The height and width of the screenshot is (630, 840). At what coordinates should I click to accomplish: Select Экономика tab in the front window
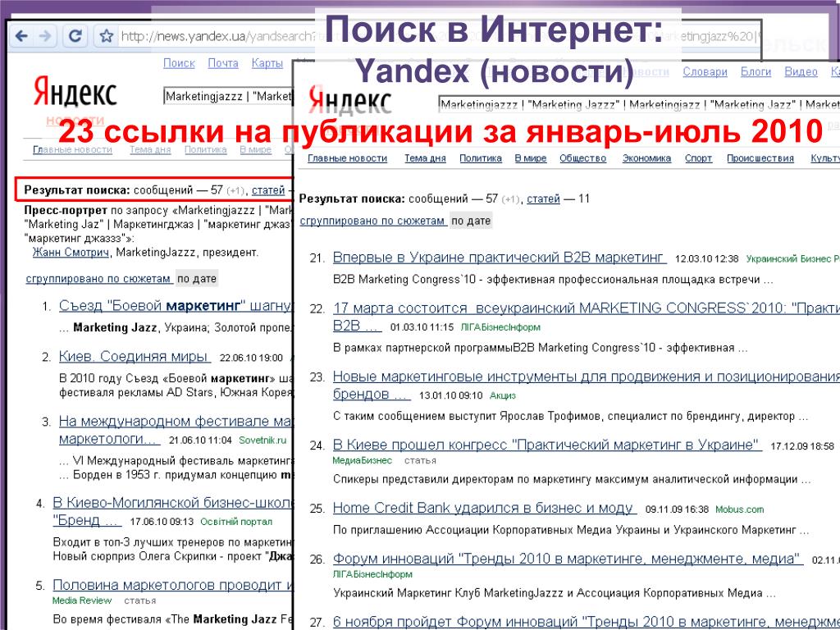pyautogui.click(x=646, y=158)
